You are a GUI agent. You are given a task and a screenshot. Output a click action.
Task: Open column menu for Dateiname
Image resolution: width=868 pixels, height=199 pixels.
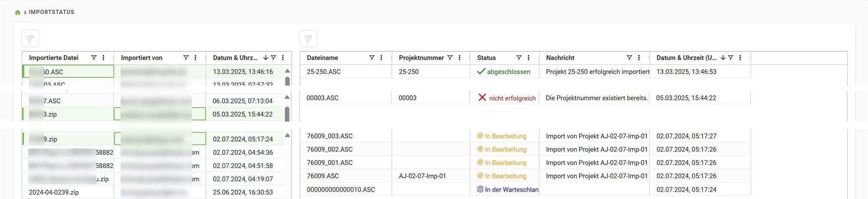point(381,57)
